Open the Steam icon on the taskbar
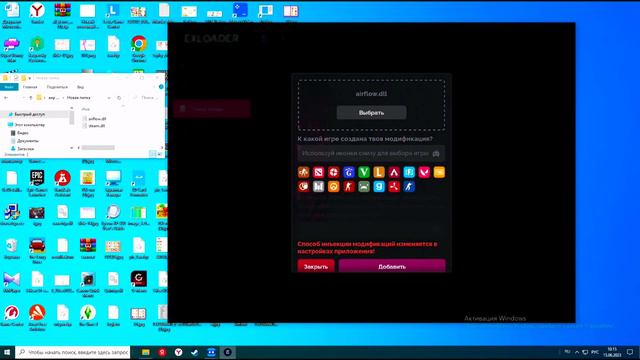The height and width of the screenshot is (360, 640). [195, 352]
